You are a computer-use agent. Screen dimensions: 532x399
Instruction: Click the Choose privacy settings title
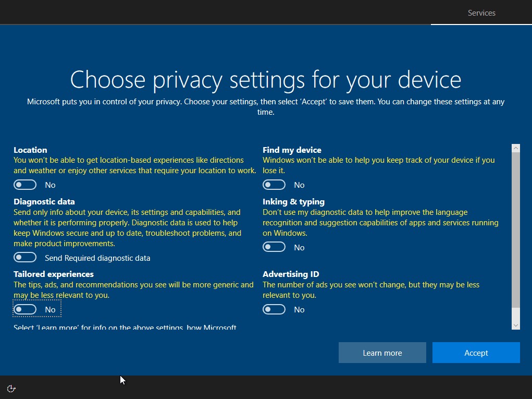(266, 79)
